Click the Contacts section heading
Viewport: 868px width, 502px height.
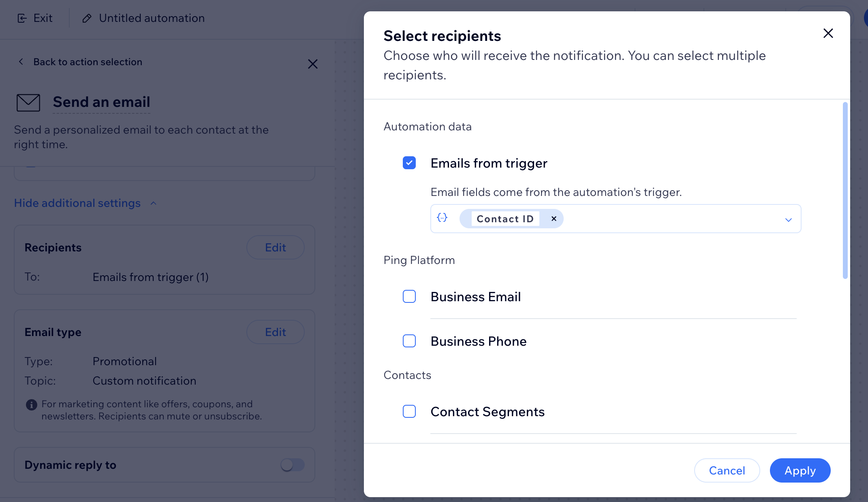pos(407,375)
